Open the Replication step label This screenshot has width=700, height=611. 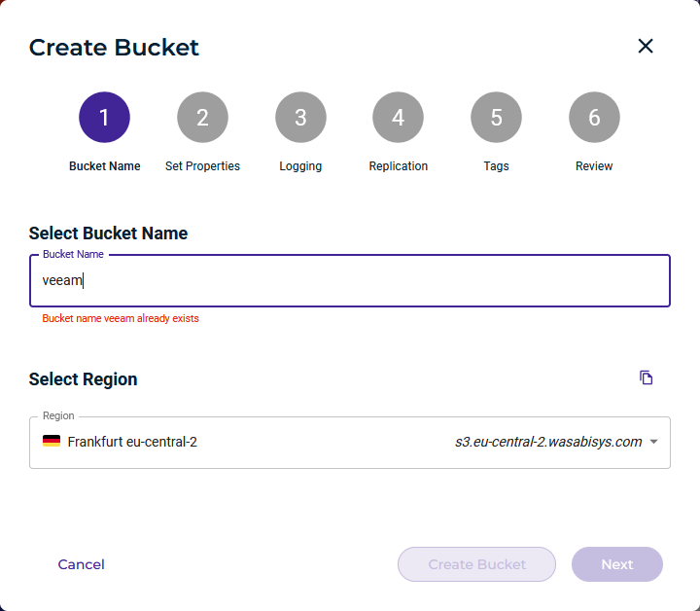click(398, 166)
